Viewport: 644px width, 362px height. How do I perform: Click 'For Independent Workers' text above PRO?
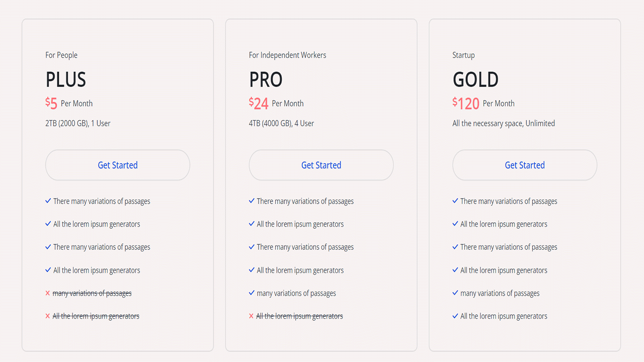click(287, 55)
